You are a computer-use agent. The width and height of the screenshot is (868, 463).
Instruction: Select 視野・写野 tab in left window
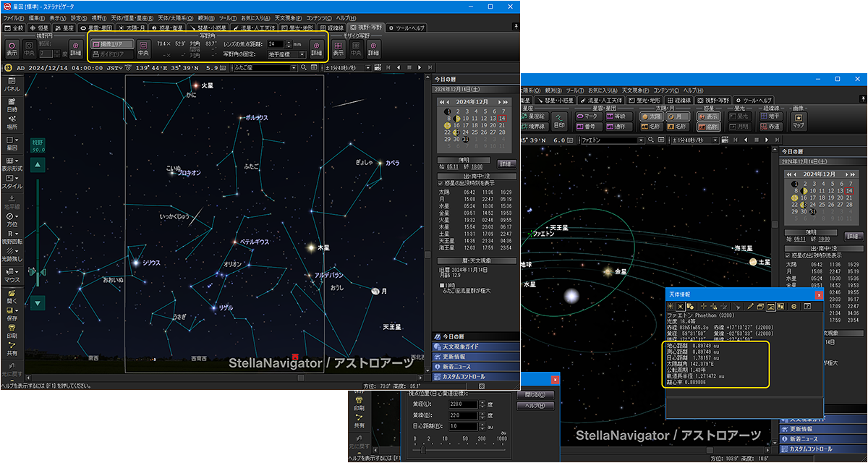coord(367,27)
